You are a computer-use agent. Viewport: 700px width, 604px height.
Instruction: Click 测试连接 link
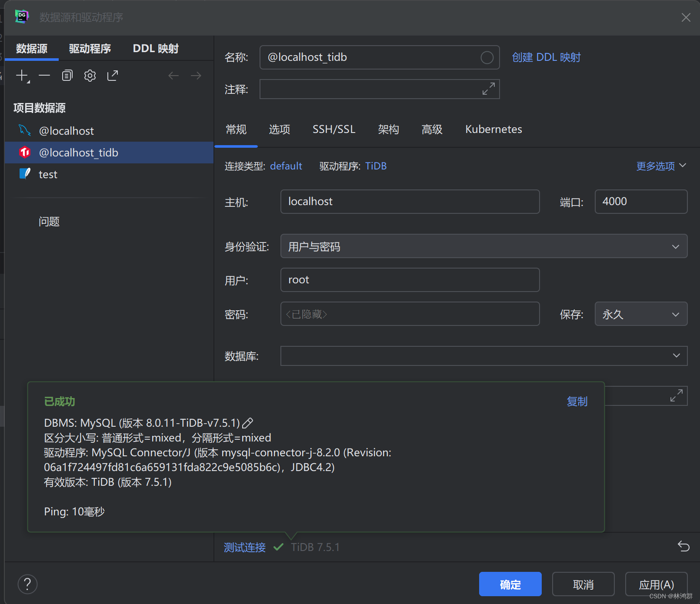coord(244,547)
